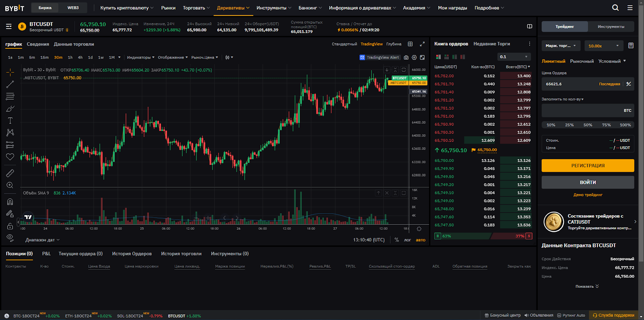Viewport: 644px width, 320px height.
Task: Show the order book depth bars view
Action: pos(446,57)
